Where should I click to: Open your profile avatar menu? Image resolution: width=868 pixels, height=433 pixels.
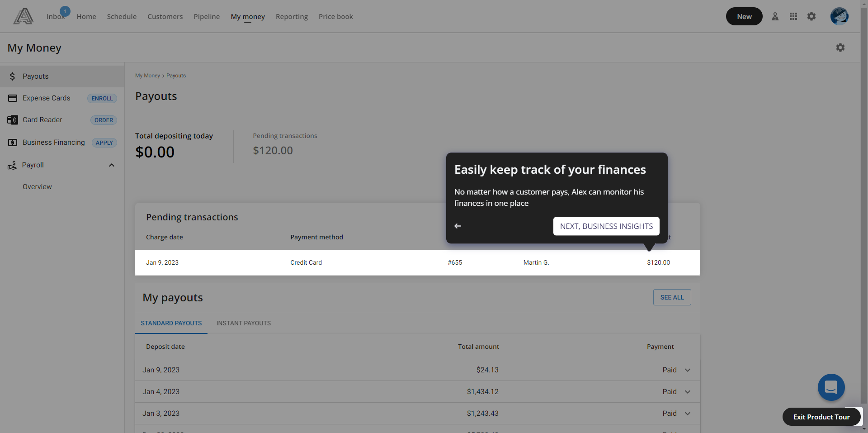point(840,16)
